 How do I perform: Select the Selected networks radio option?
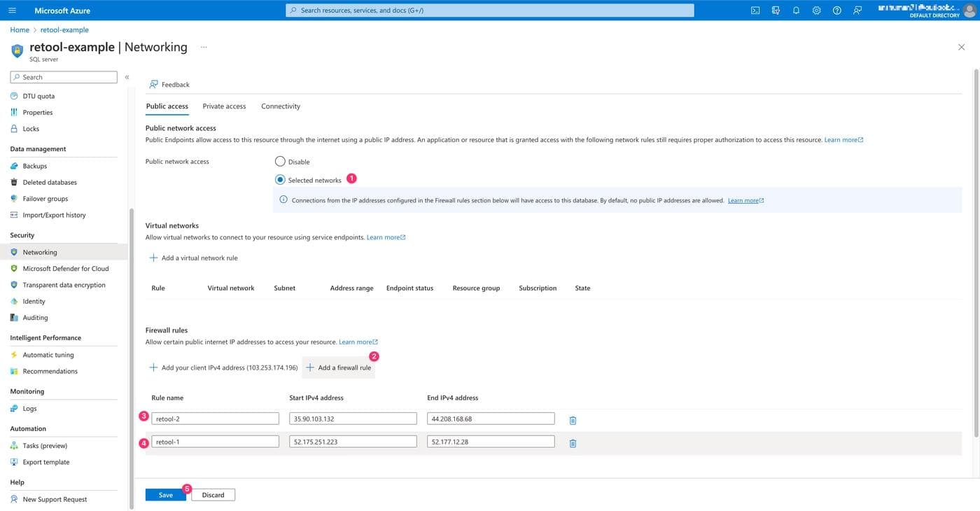click(x=280, y=180)
